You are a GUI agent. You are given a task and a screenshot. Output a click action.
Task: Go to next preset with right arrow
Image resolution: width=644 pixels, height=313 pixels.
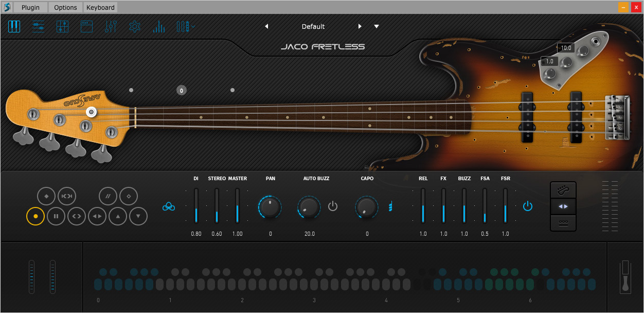[x=360, y=27]
